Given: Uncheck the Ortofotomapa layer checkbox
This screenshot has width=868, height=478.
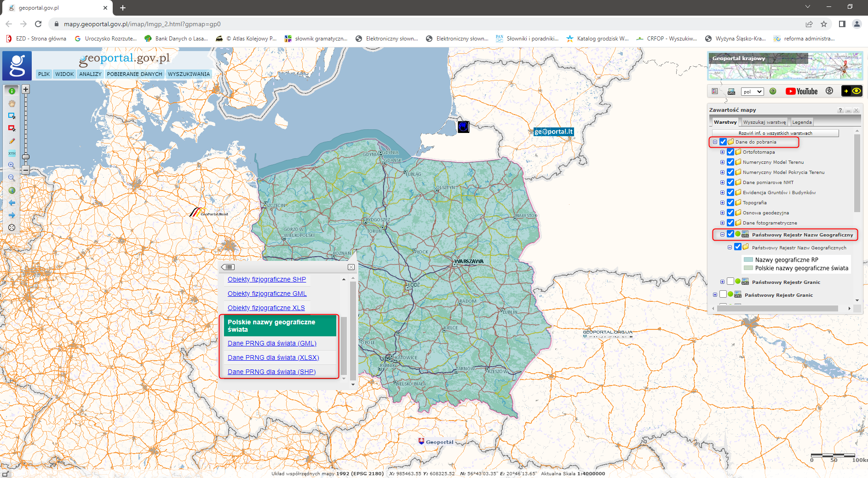Looking at the screenshot, I should pyautogui.click(x=730, y=152).
